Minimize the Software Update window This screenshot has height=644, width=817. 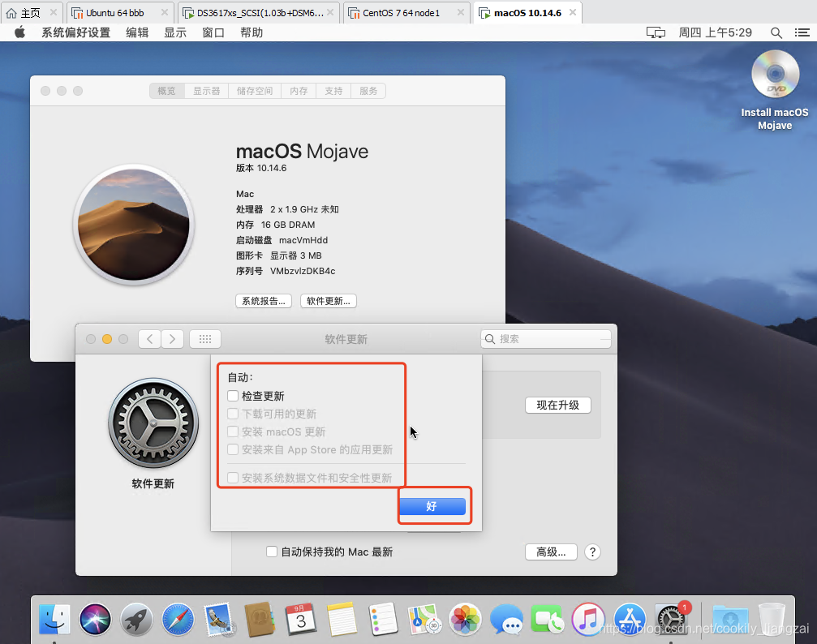[107, 339]
